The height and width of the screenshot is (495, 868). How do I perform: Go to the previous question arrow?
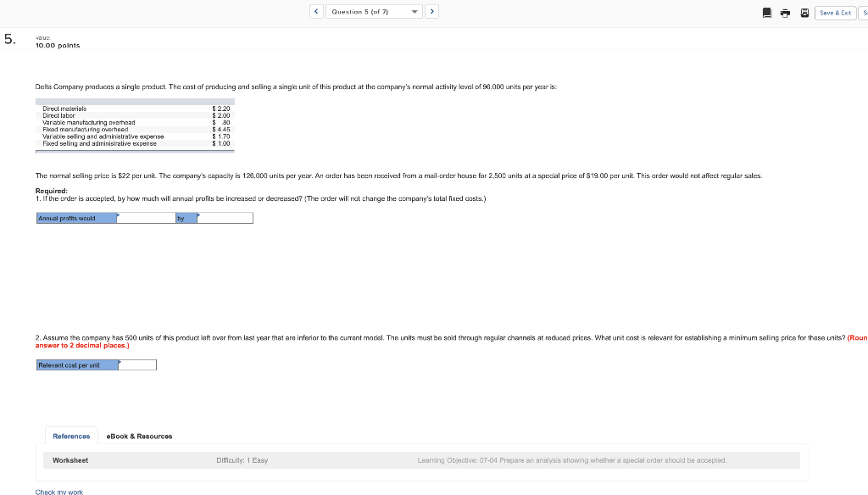(316, 12)
